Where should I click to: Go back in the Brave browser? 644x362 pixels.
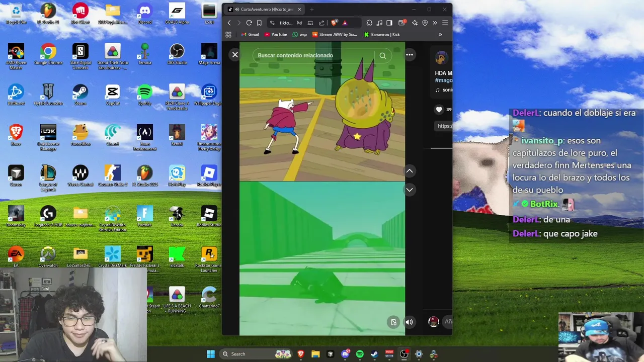pos(229,23)
